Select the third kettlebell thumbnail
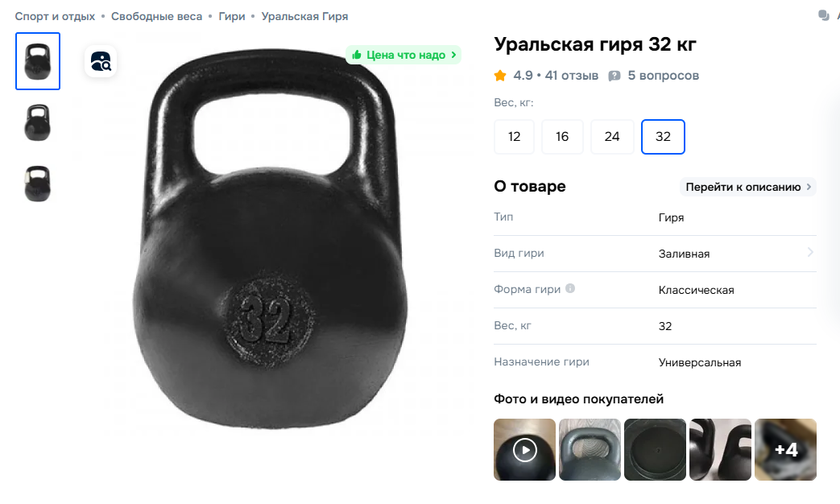 (38, 184)
